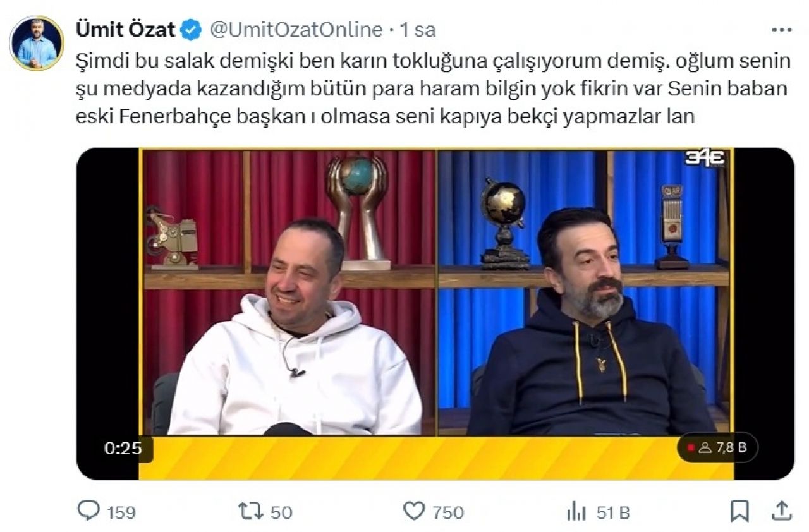
Task: Like the tweet with the heart icon
Action: tap(414, 511)
